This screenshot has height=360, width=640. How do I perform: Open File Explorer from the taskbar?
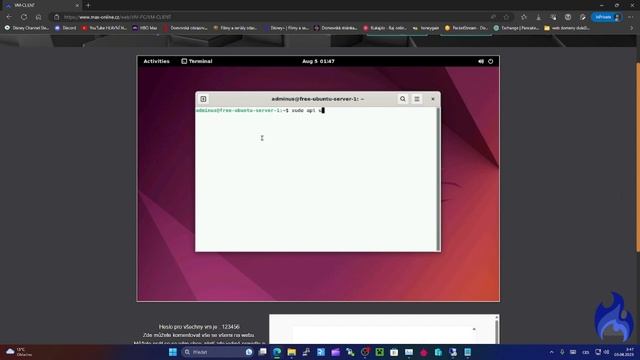(x=291, y=352)
